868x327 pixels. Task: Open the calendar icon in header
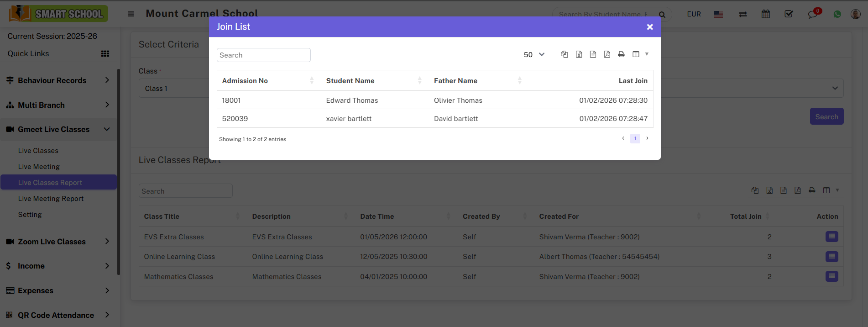(x=766, y=14)
